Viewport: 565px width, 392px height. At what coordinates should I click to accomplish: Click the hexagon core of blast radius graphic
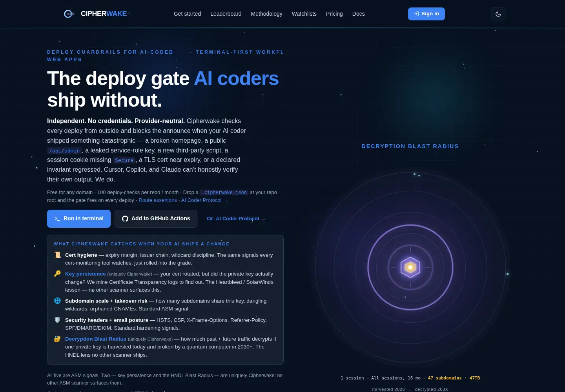tap(410, 267)
